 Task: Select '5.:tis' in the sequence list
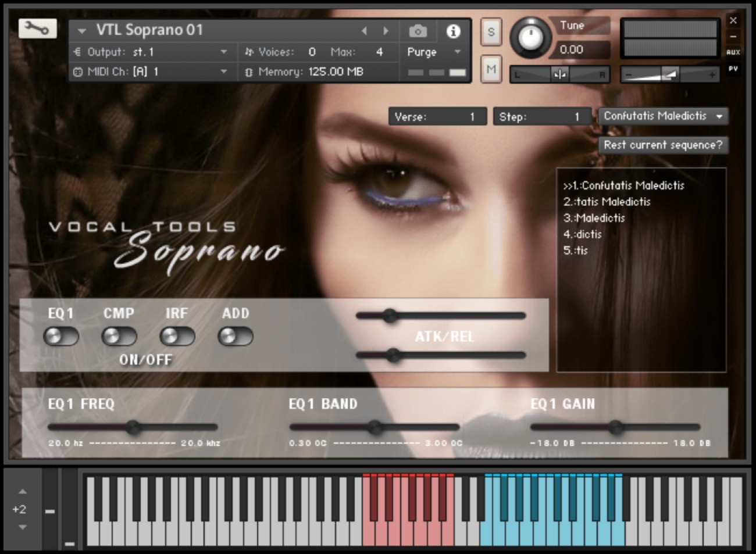click(575, 251)
